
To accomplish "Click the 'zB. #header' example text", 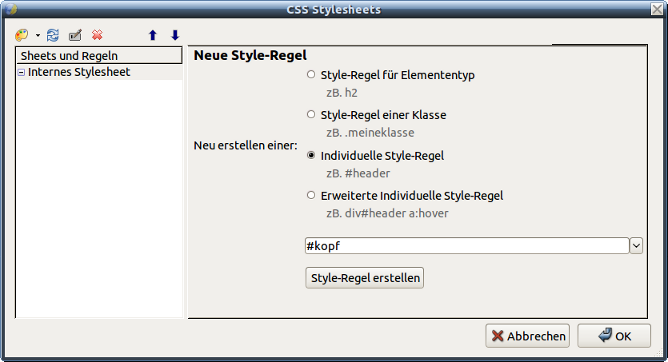I will click(x=358, y=174).
